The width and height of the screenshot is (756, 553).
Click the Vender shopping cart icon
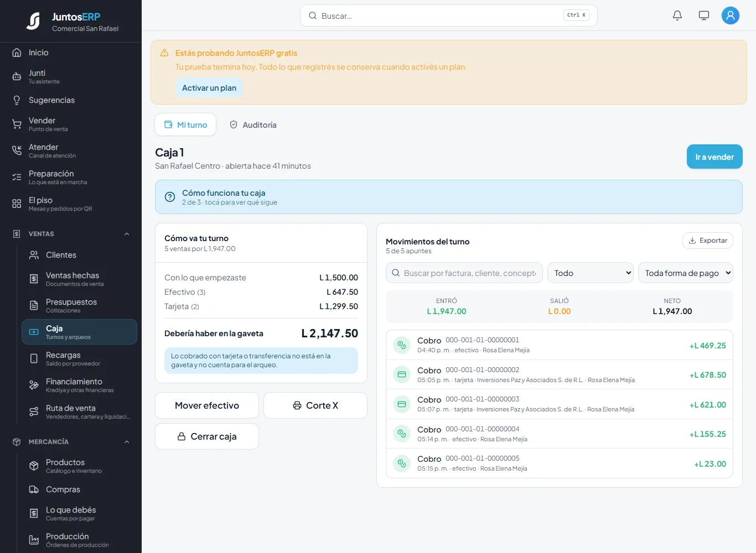tap(17, 124)
